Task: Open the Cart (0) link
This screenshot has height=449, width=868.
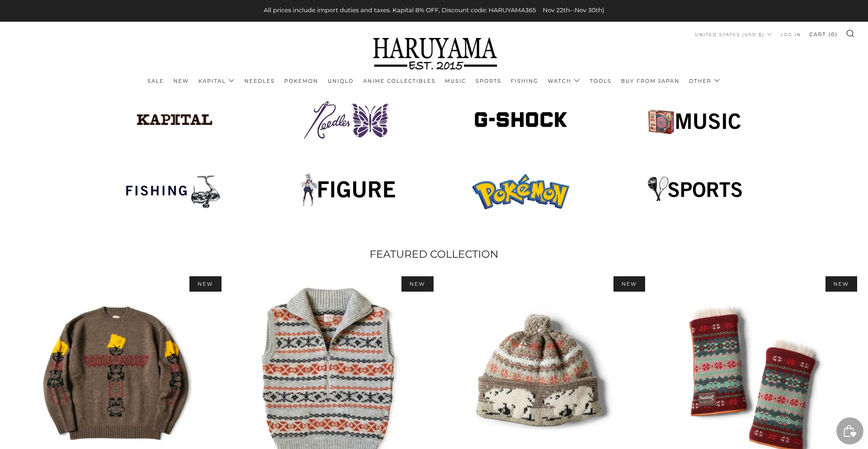Action: (x=823, y=34)
